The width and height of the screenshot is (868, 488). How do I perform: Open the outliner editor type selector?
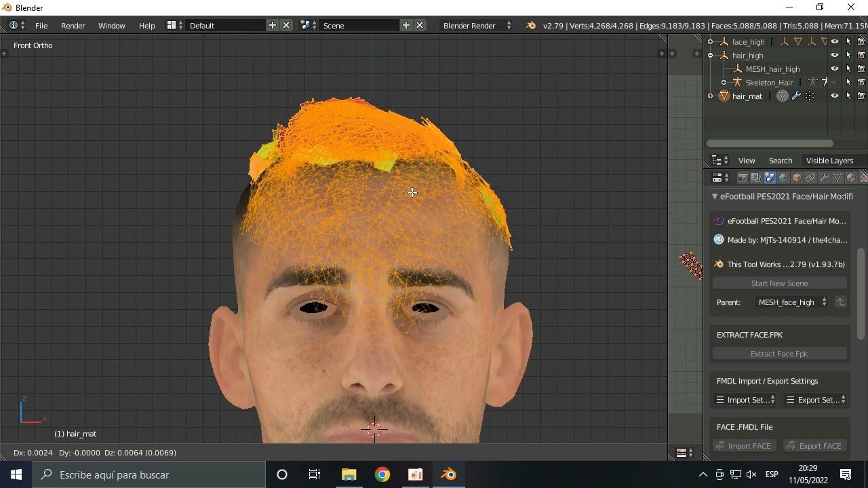[x=720, y=161]
